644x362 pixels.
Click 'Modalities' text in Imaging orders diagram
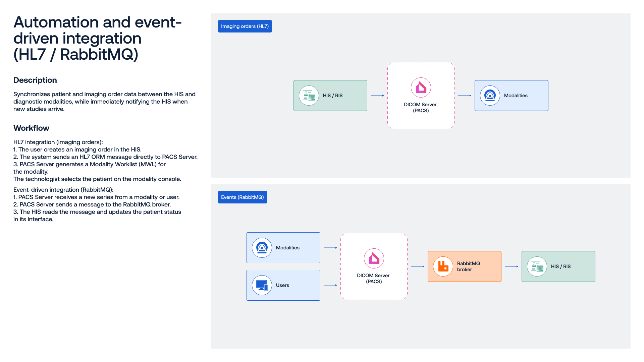(x=516, y=96)
